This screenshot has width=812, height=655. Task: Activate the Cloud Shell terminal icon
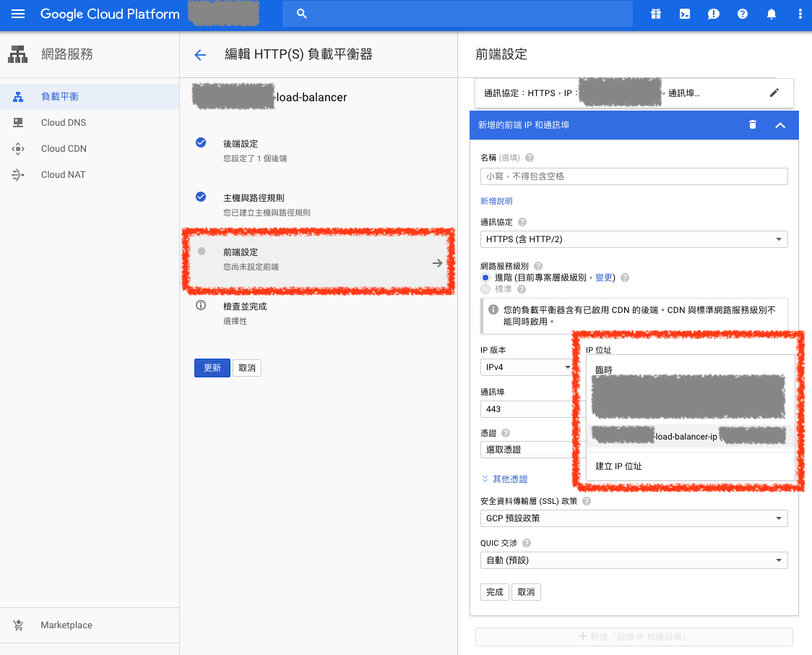684,14
